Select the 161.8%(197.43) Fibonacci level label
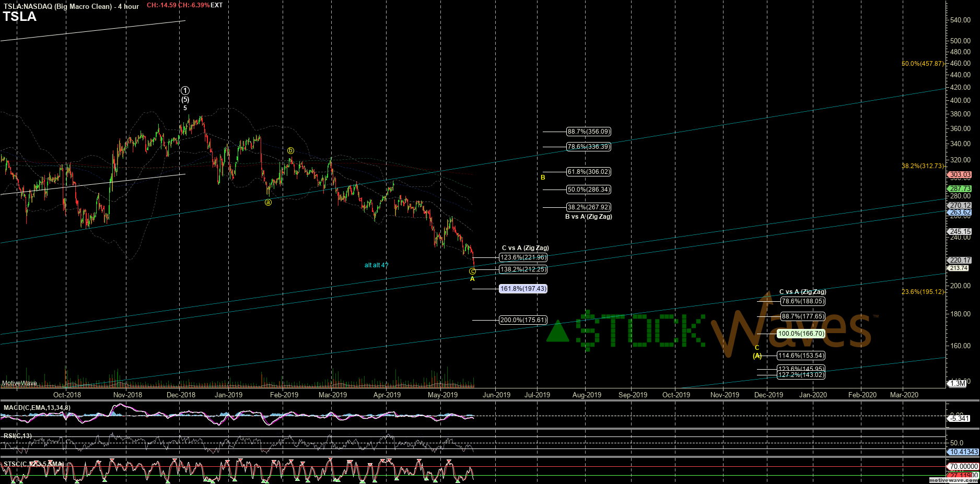980x484 pixels. pos(523,289)
